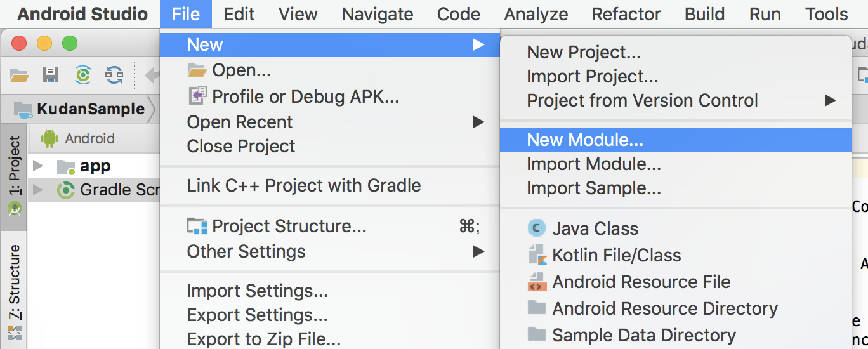Screen dimensions: 868x349
Task: Click the Java Class circle icon
Action: [x=537, y=228]
